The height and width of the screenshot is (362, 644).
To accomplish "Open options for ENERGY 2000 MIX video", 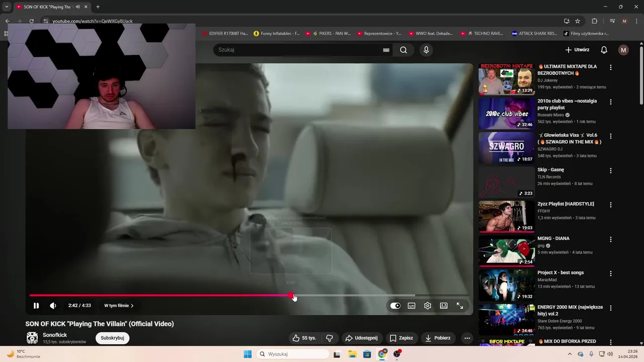I will point(611,308).
